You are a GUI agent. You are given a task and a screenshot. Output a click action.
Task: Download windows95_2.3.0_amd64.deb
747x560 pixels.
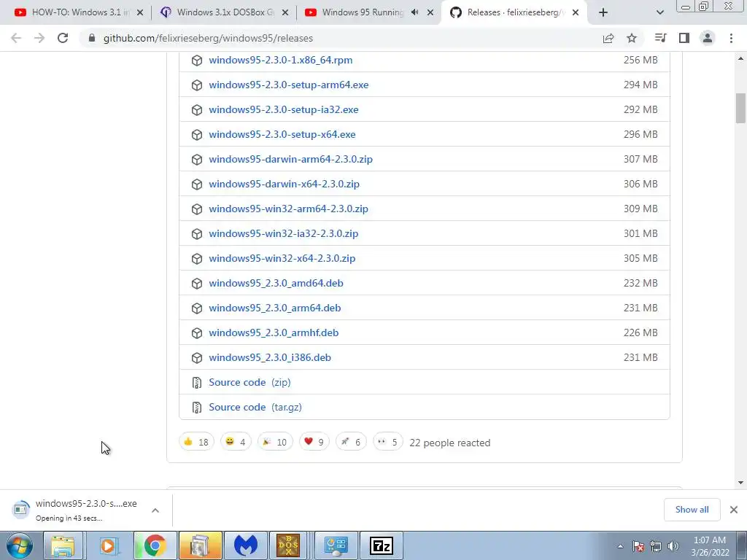(x=276, y=283)
